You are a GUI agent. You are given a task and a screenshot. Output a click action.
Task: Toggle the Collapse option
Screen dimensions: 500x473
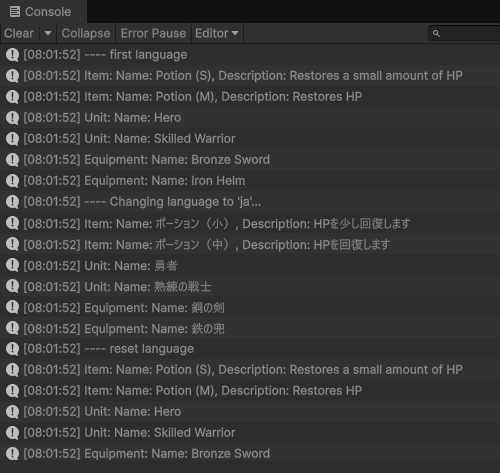click(x=86, y=33)
